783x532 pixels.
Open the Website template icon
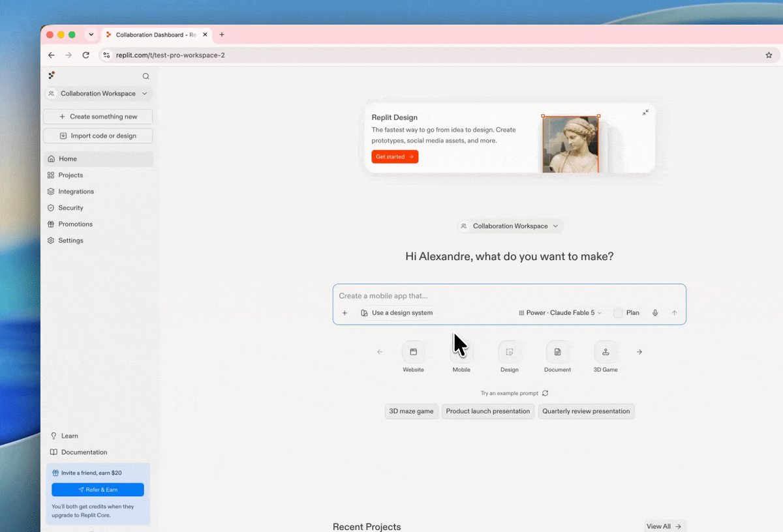click(x=413, y=352)
